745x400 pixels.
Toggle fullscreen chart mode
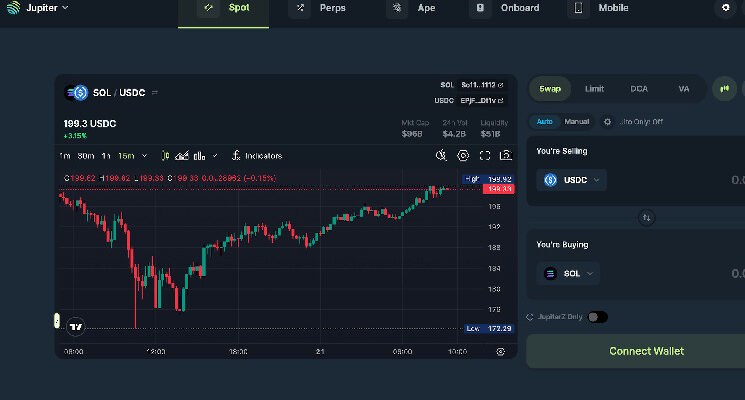click(x=485, y=156)
